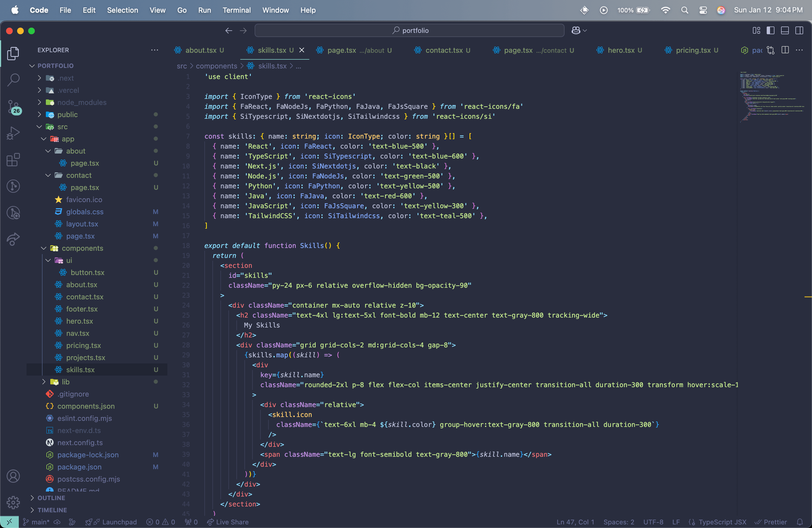Open the Selection menu
812x528 pixels.
[122, 10]
